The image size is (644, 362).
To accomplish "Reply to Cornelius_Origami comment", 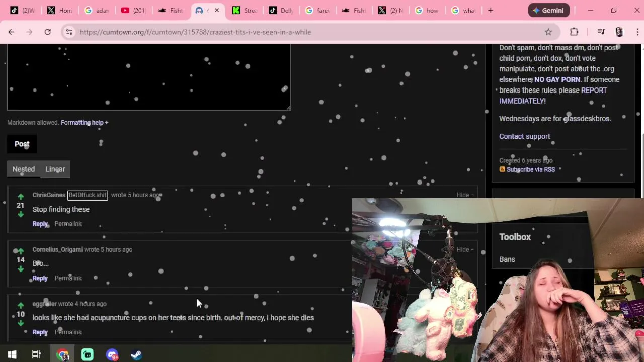I will coord(40,278).
